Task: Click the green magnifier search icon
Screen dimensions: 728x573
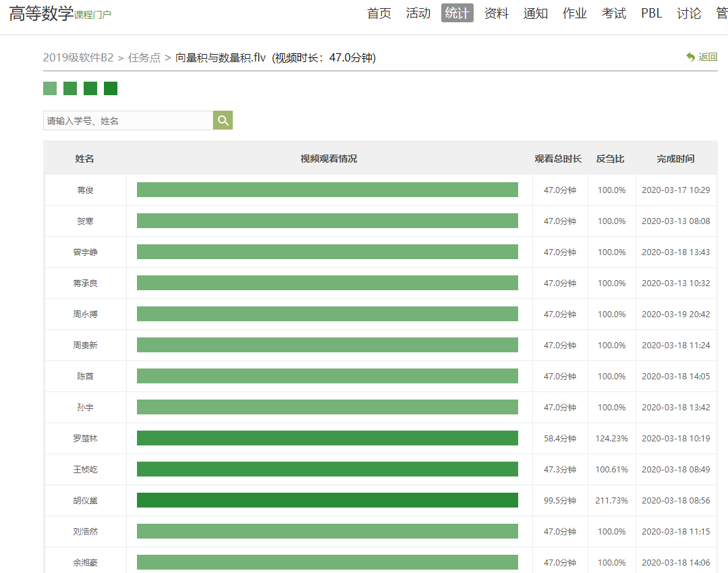Action: click(223, 121)
